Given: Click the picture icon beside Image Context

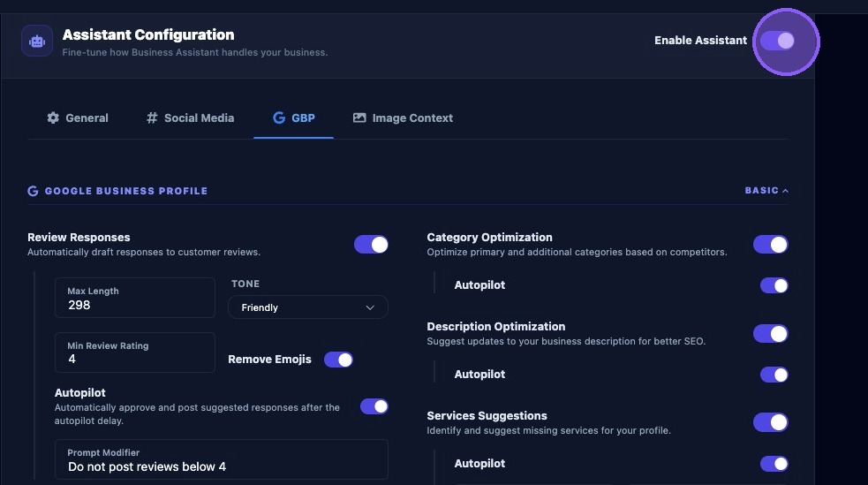Looking at the screenshot, I should [x=359, y=117].
